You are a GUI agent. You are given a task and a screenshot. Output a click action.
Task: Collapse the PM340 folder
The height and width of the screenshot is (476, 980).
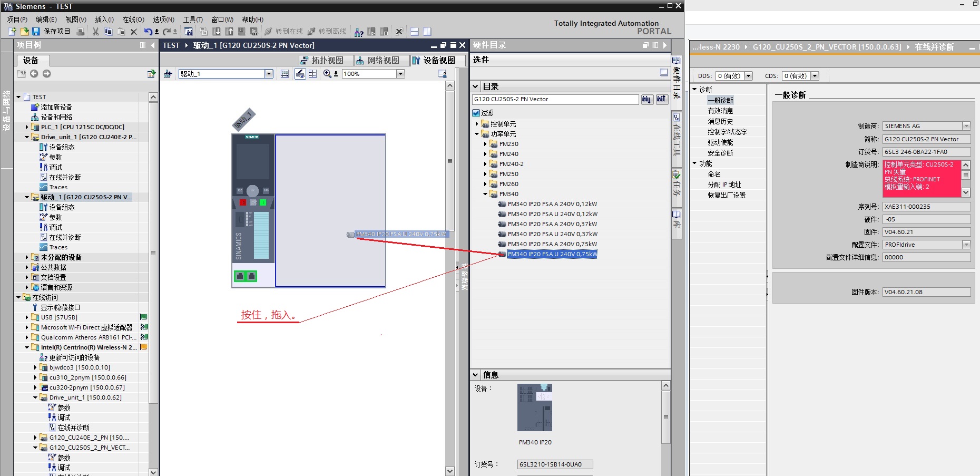pos(485,194)
